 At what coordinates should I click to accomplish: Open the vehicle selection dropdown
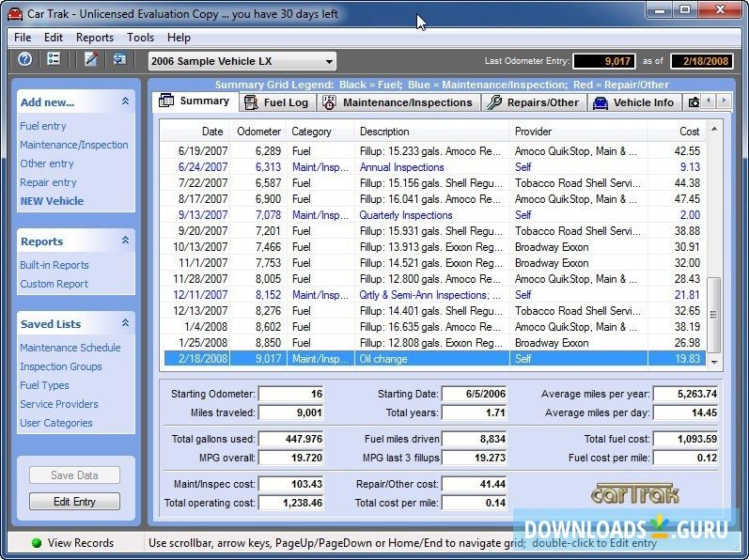point(329,61)
